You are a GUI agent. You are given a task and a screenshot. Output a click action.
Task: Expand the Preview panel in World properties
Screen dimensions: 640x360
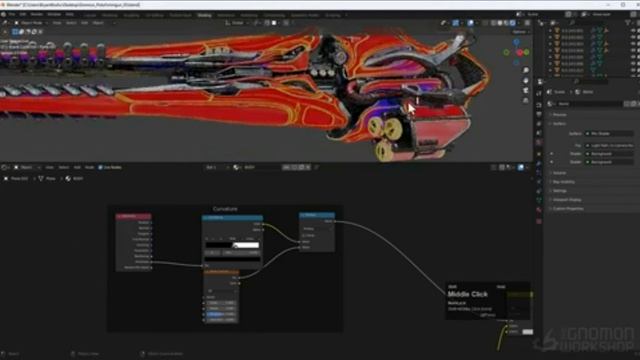[560, 115]
